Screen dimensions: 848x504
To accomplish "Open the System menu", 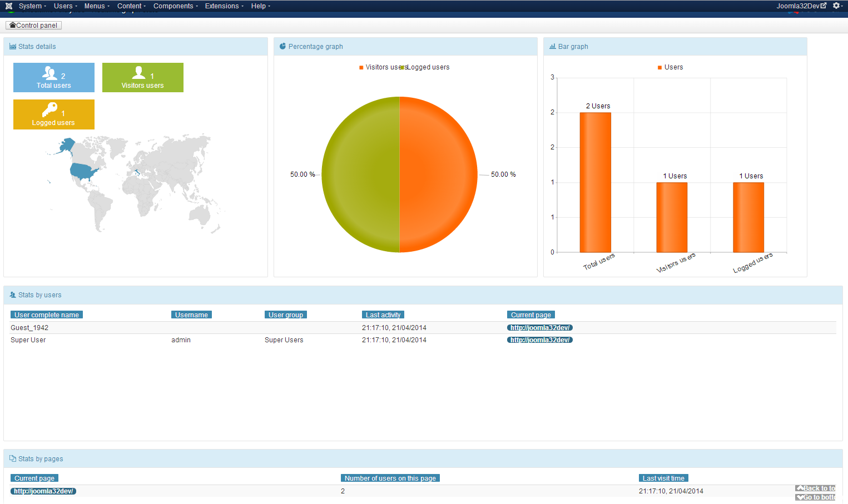I will (32, 6).
